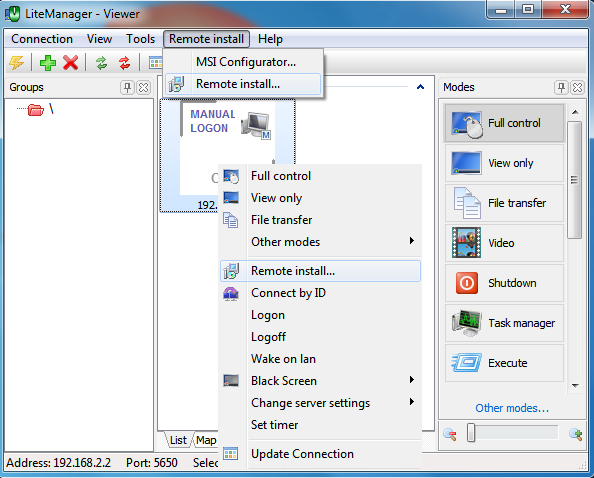Maximize the LiteManager Viewer window
Screen dimensions: 594x478
(x=528, y=10)
